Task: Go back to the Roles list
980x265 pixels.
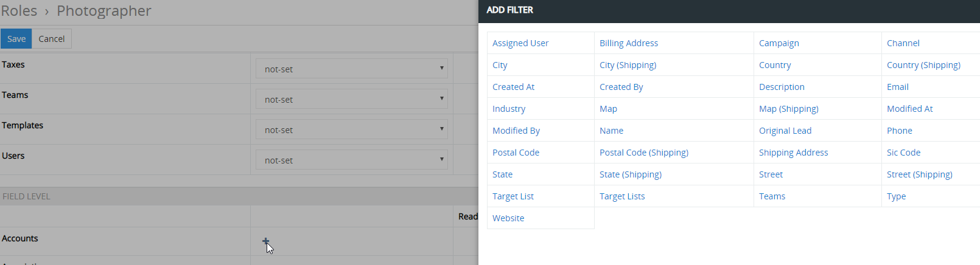Action: 19,11
